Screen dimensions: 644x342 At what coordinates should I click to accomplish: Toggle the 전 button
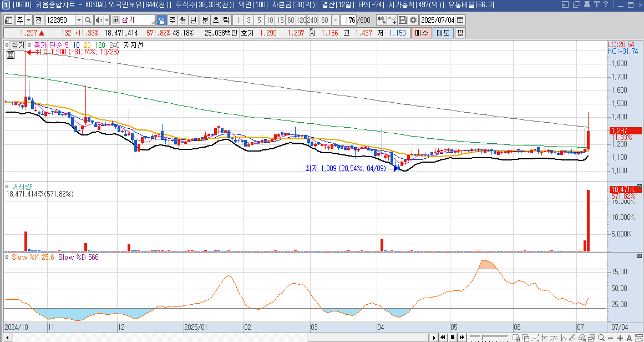pyautogui.click(x=39, y=20)
